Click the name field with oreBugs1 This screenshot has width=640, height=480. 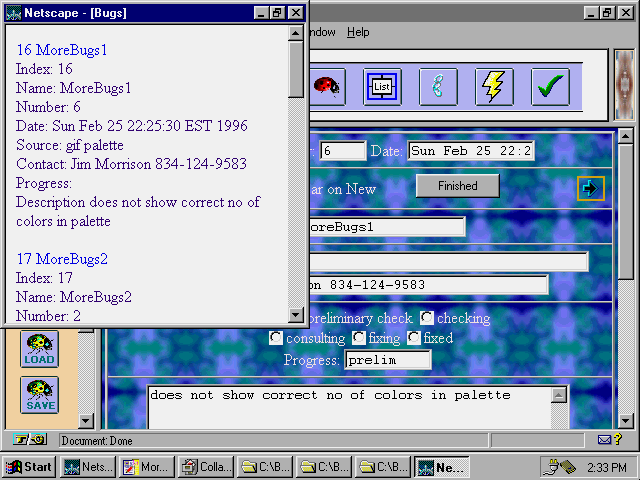(x=387, y=227)
